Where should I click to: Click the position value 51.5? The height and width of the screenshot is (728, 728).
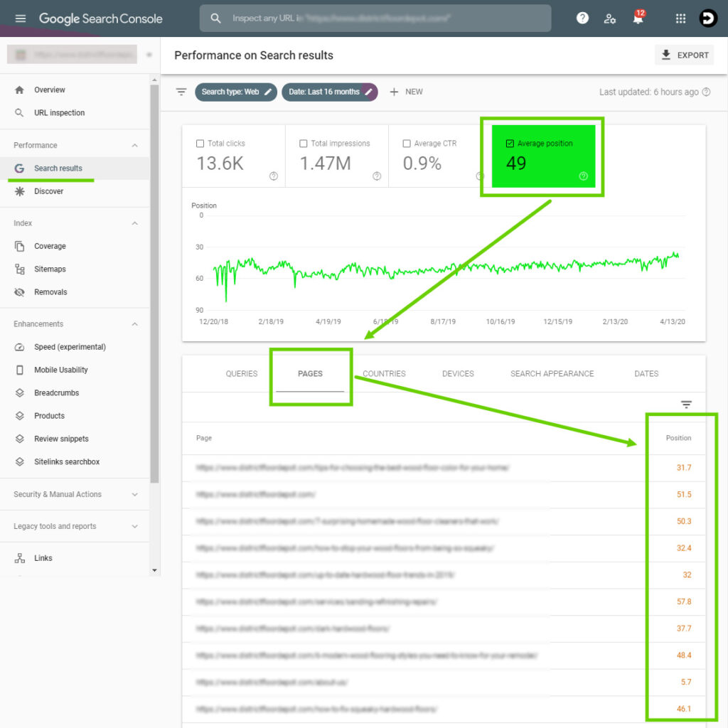tap(684, 495)
